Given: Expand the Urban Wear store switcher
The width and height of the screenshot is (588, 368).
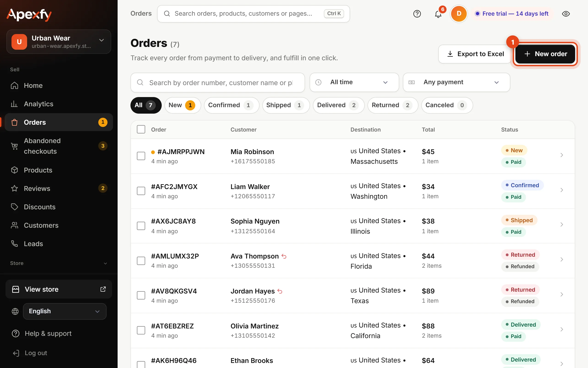Looking at the screenshot, I should click(x=59, y=42).
